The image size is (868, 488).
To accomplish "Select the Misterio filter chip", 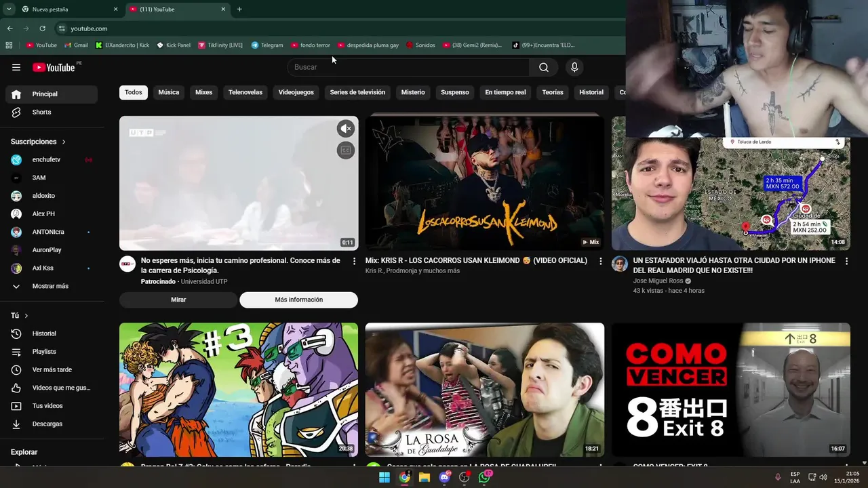I will pyautogui.click(x=413, y=92).
